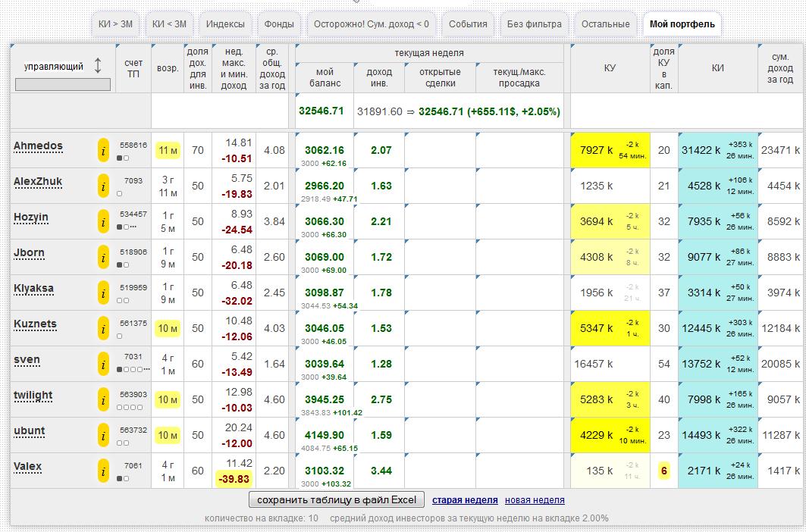Select the highlighted -39.83 minimum income value
This screenshot has width=806, height=532.
234,479
